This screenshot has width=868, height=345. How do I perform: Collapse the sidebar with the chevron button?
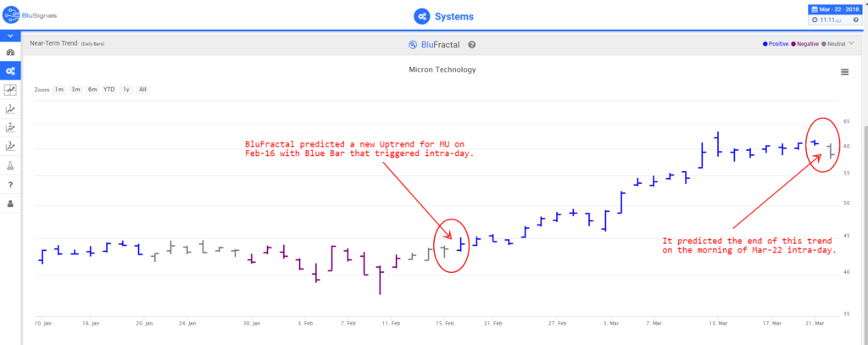pos(10,36)
